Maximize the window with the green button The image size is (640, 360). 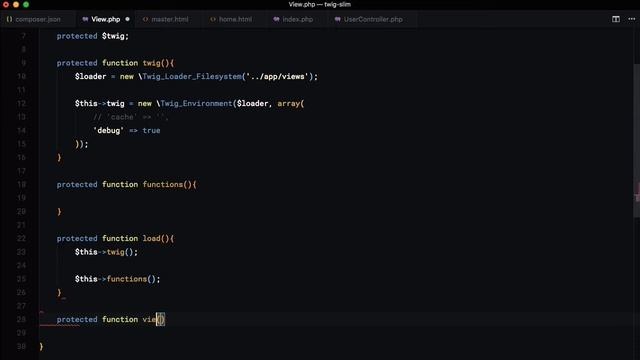pyautogui.click(x=26, y=4)
